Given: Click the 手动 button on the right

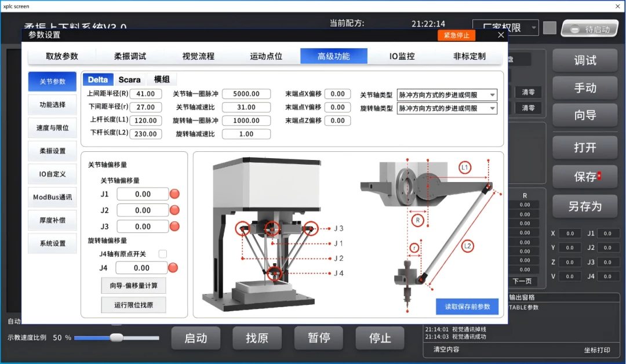Looking at the screenshot, I should [585, 88].
